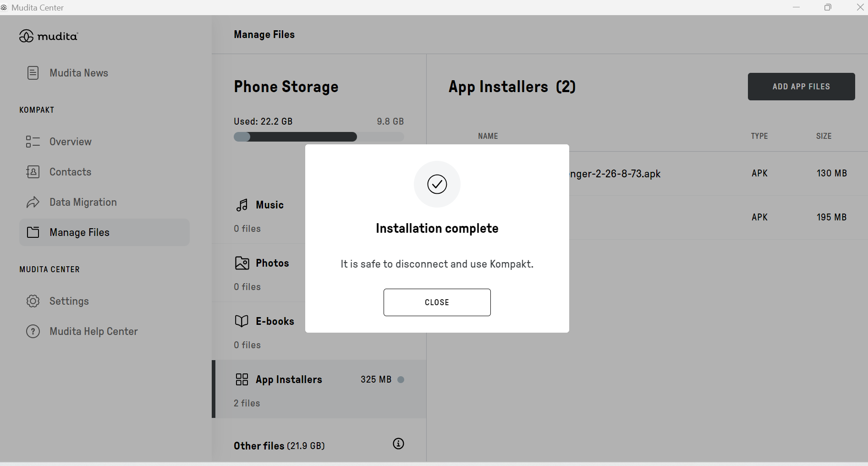868x466 pixels.
Task: Open Mudita News section
Action: (x=104, y=73)
